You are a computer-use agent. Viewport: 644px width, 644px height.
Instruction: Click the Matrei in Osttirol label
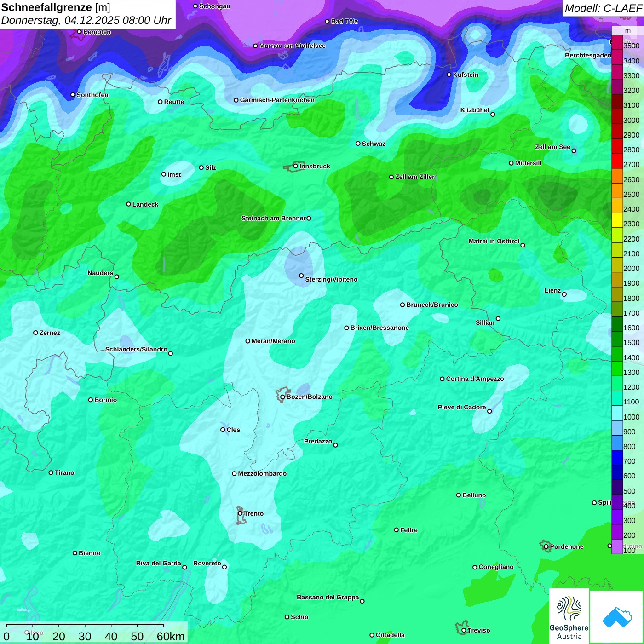(494, 241)
